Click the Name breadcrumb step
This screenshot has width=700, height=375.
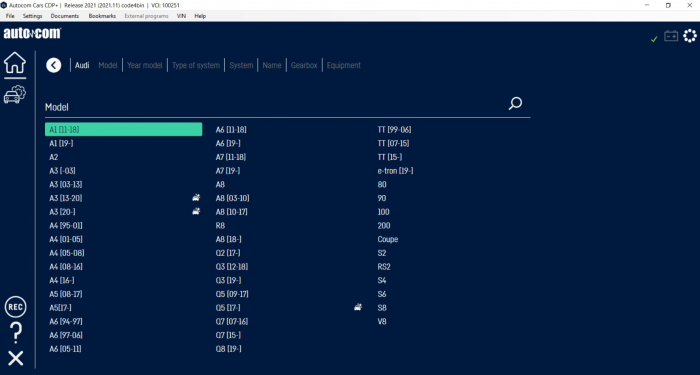coord(272,65)
